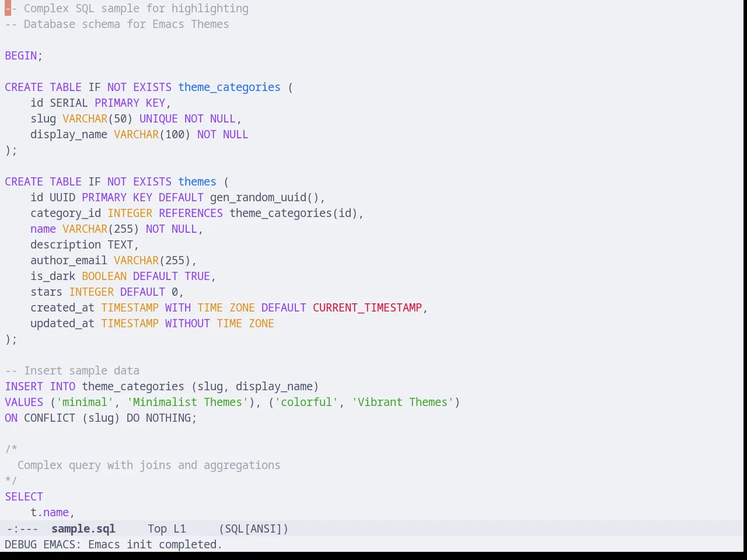Click 'Complex query with joins' comment line
The height and width of the screenshot is (560, 747).
[x=149, y=466]
